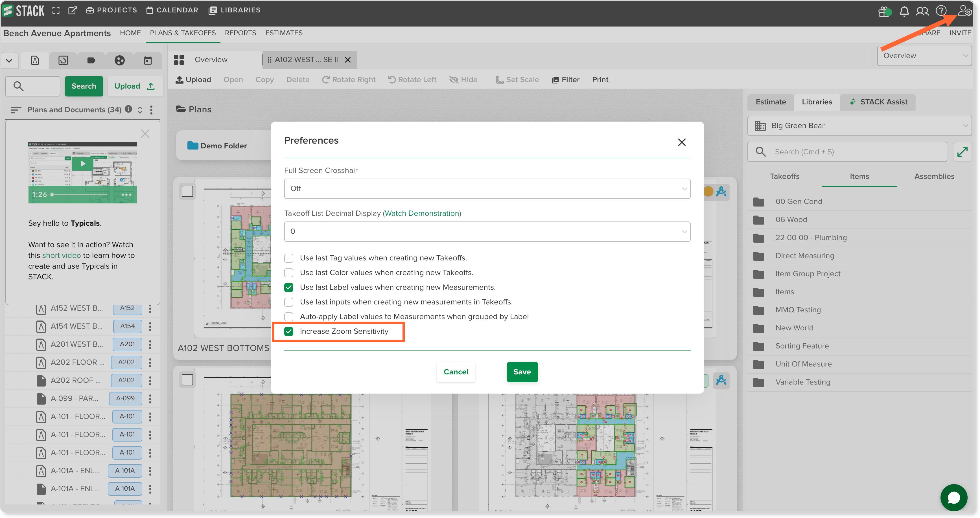
Task: Enable Use last inputs checkbox
Action: tap(289, 302)
